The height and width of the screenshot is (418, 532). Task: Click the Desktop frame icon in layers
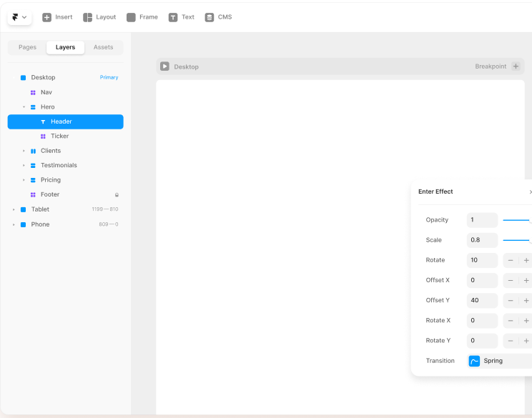click(x=23, y=78)
